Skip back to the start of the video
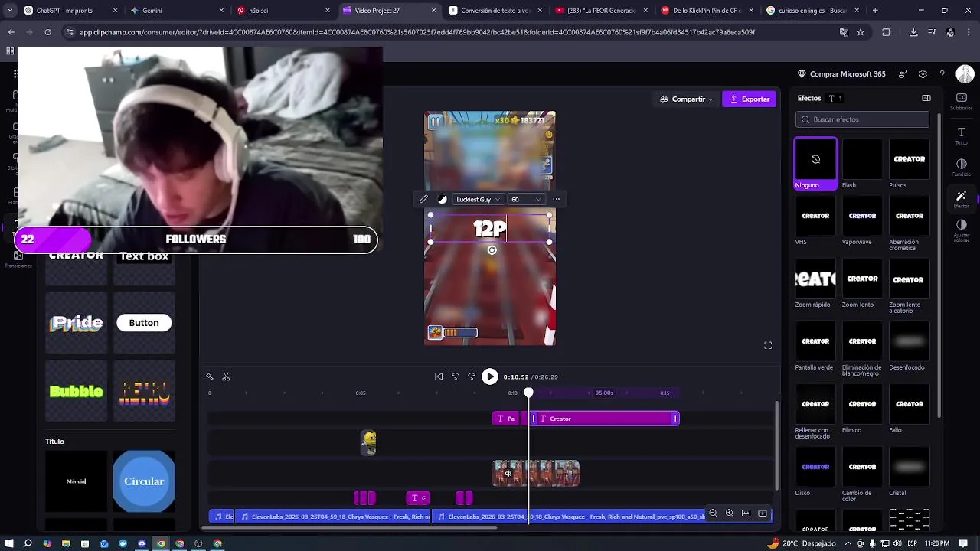The height and width of the screenshot is (551, 980). pos(439,377)
